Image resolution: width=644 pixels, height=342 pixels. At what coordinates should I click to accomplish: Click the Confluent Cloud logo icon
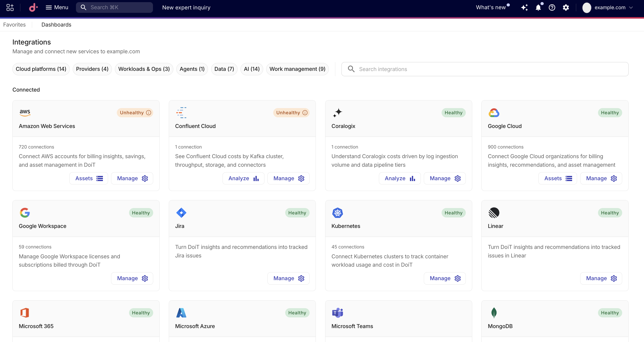tap(181, 113)
